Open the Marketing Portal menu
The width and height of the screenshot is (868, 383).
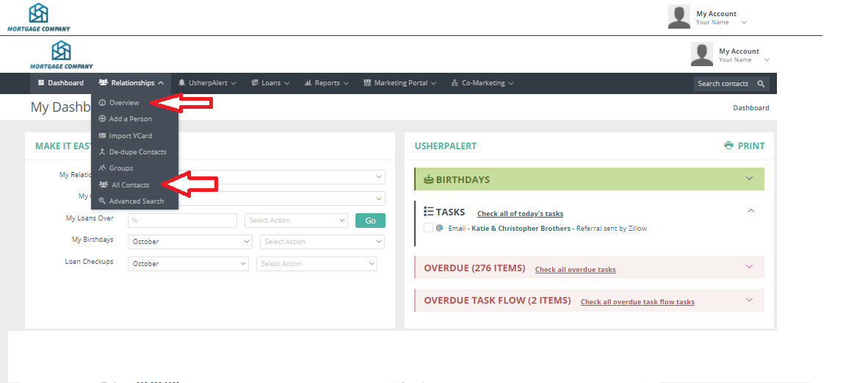click(400, 83)
